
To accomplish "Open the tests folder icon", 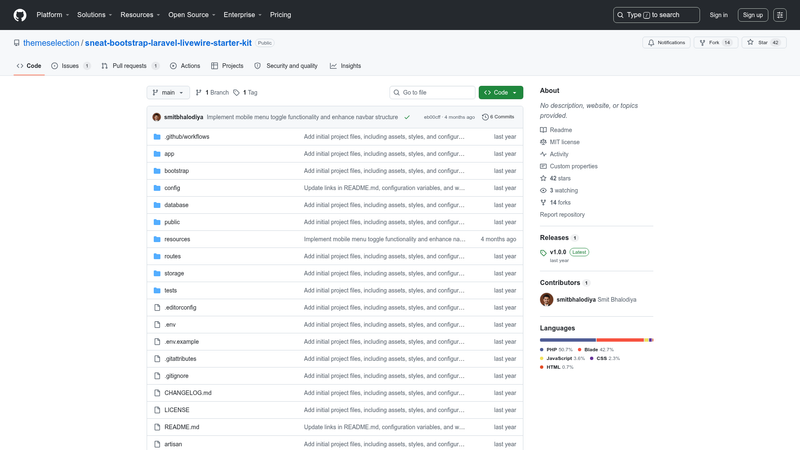I will click(x=157, y=290).
